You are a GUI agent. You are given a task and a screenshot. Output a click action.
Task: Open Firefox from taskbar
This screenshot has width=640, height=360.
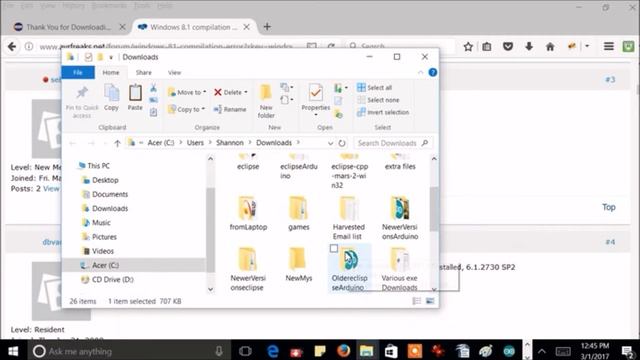(x=344, y=351)
